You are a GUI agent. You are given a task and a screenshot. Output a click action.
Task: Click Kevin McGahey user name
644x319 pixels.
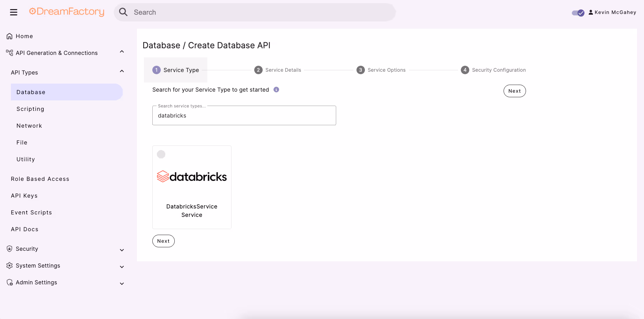(615, 12)
